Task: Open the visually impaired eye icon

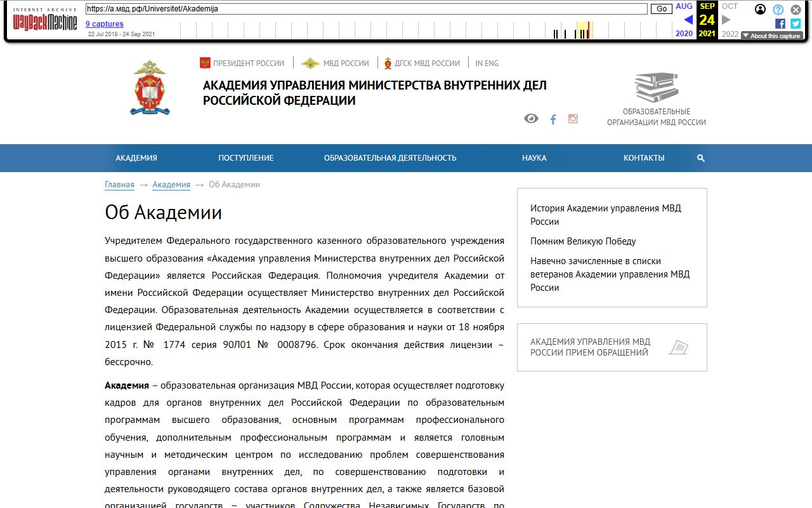Action: 531,119
